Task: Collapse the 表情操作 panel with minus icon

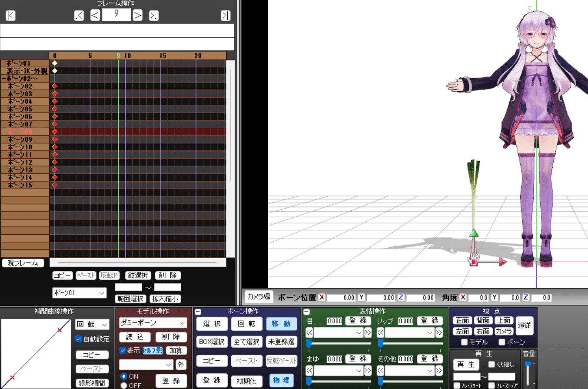Action: (x=306, y=312)
